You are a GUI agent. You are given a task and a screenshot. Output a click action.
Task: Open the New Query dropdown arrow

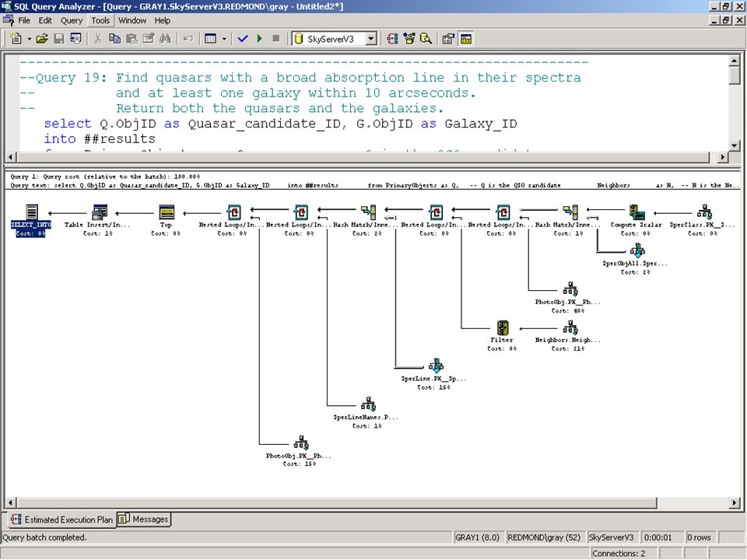click(x=29, y=39)
